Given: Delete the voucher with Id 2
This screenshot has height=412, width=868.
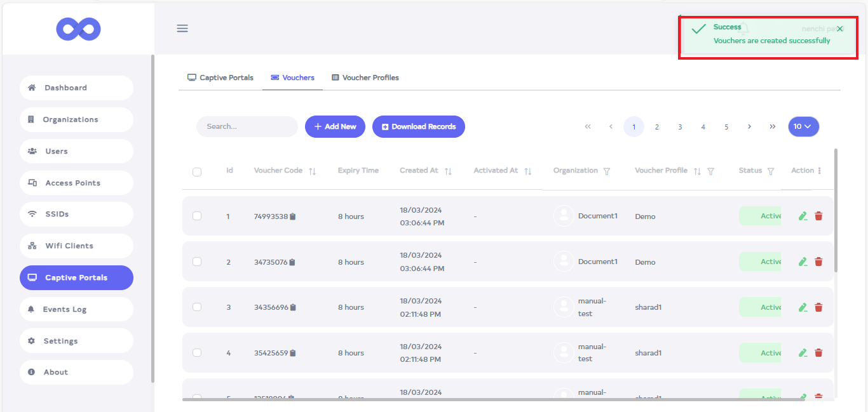Looking at the screenshot, I should coord(818,262).
